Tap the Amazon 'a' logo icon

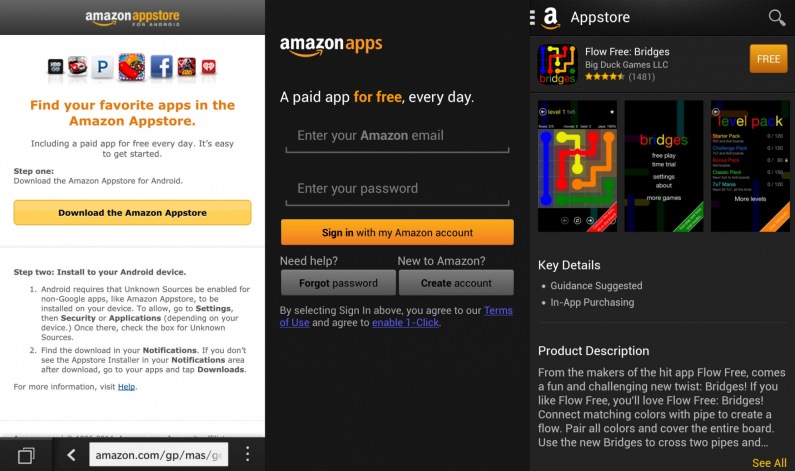click(x=551, y=18)
